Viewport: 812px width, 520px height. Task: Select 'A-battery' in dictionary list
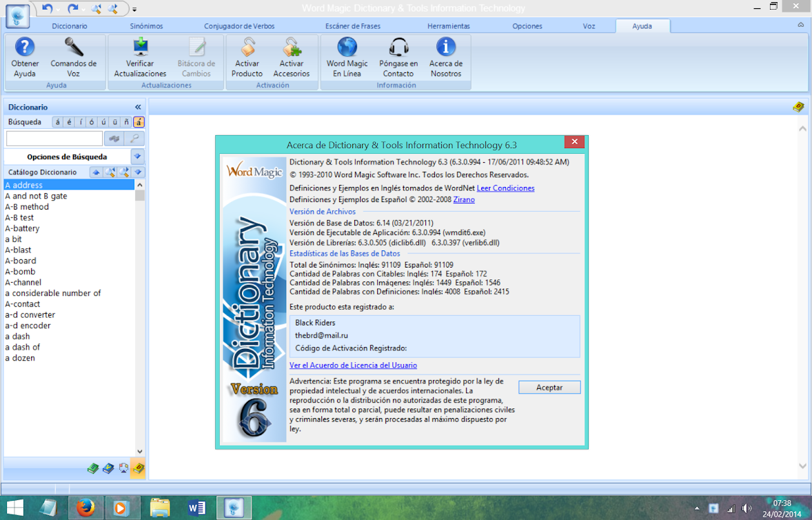[x=69, y=228]
